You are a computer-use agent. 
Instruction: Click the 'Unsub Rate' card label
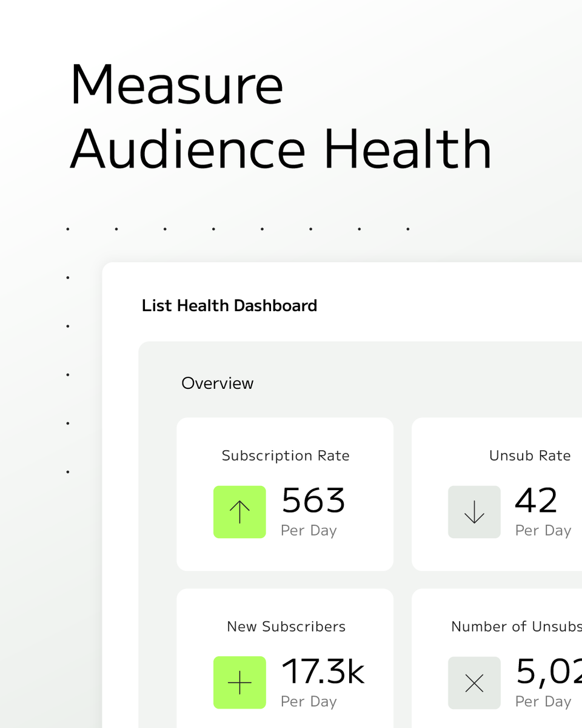click(530, 456)
